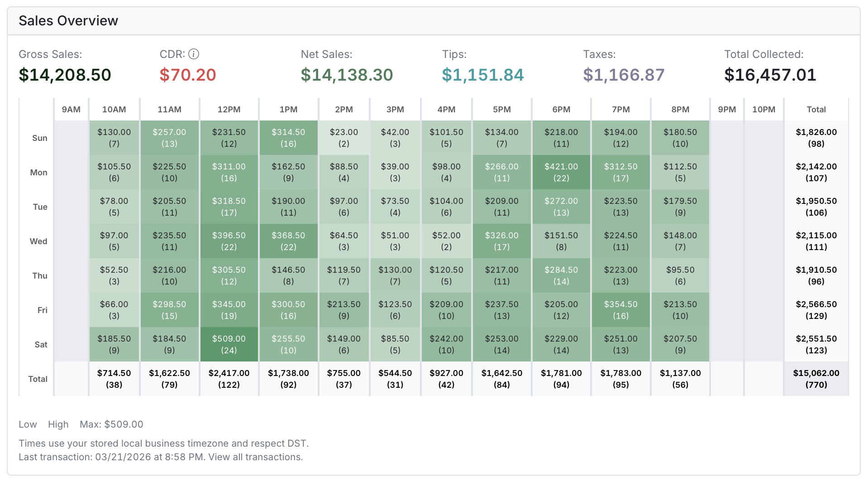Select the Tuesday 6PM $272.00 cell

coord(561,207)
